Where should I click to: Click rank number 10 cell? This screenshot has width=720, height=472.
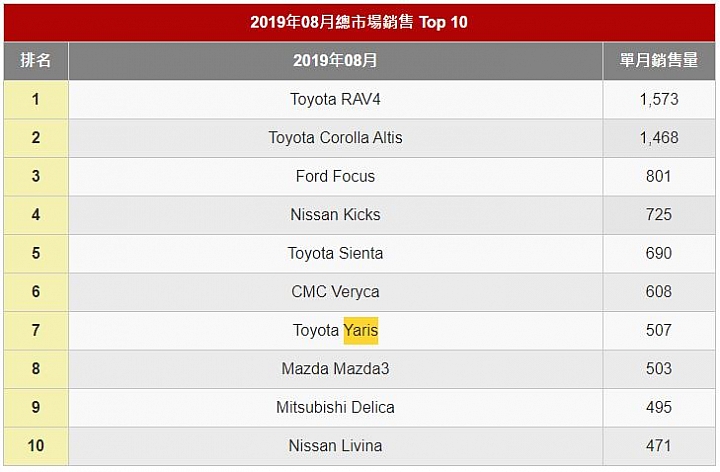click(36, 446)
